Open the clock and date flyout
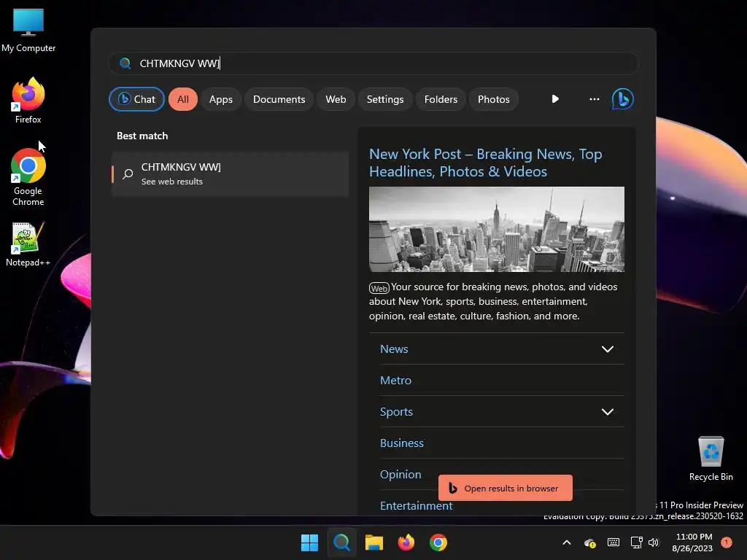The image size is (747, 560). click(692, 542)
